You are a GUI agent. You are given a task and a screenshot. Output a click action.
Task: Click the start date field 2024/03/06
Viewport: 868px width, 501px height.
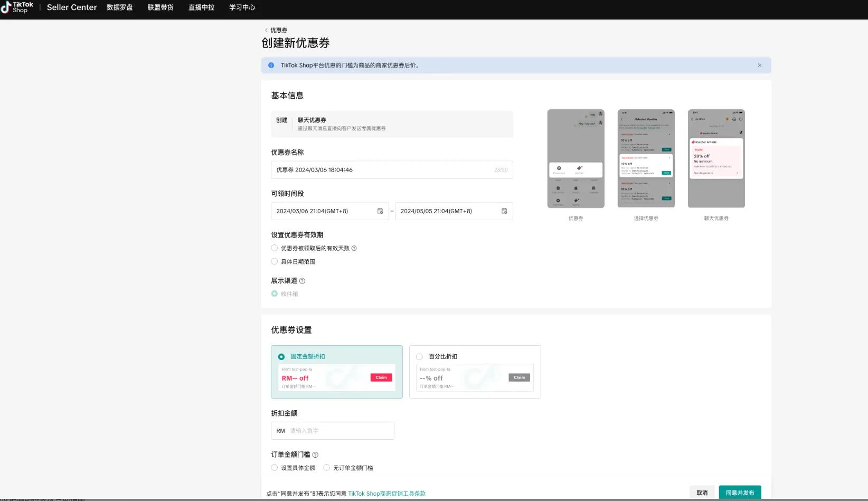[x=329, y=211]
